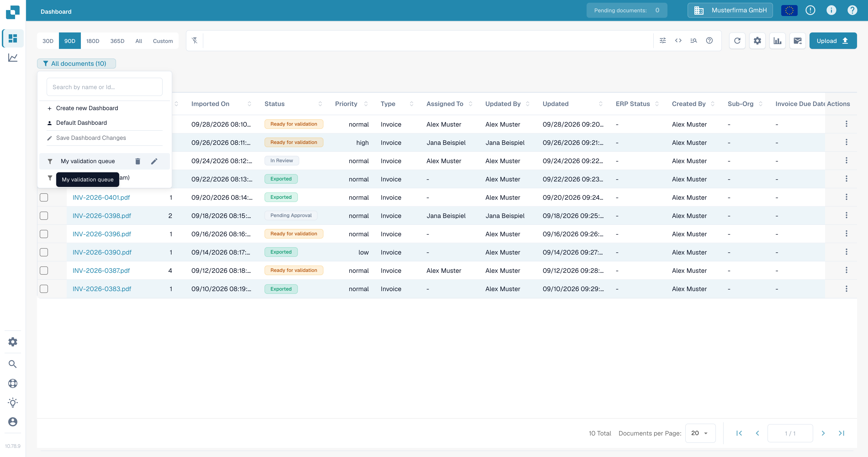Image resolution: width=868 pixels, height=457 pixels.
Task: Click the refresh documents icon
Action: tap(737, 41)
